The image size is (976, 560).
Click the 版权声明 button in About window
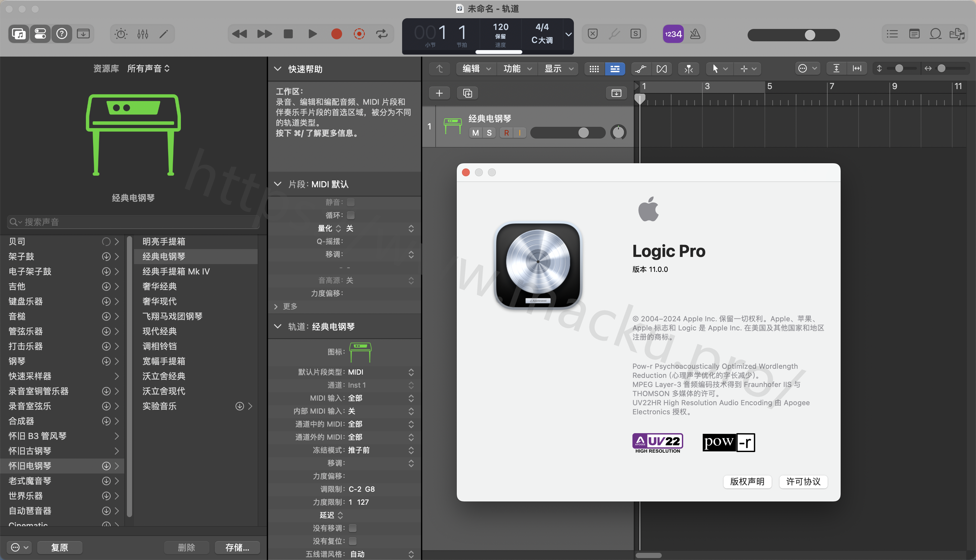747,482
